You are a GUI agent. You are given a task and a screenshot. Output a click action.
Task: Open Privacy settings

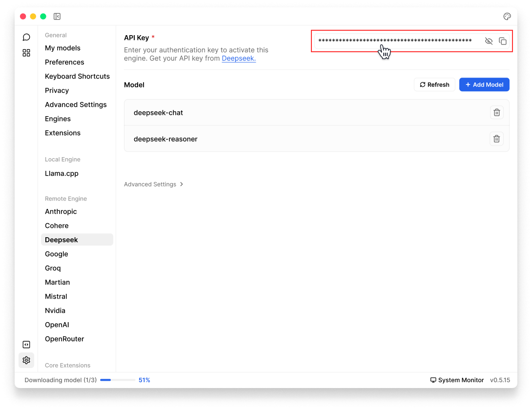click(x=57, y=90)
